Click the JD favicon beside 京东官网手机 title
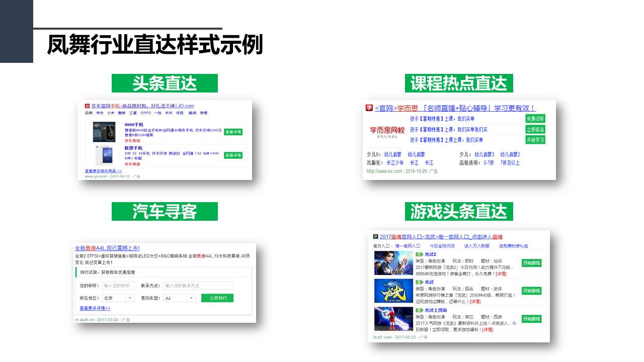 [x=87, y=106]
